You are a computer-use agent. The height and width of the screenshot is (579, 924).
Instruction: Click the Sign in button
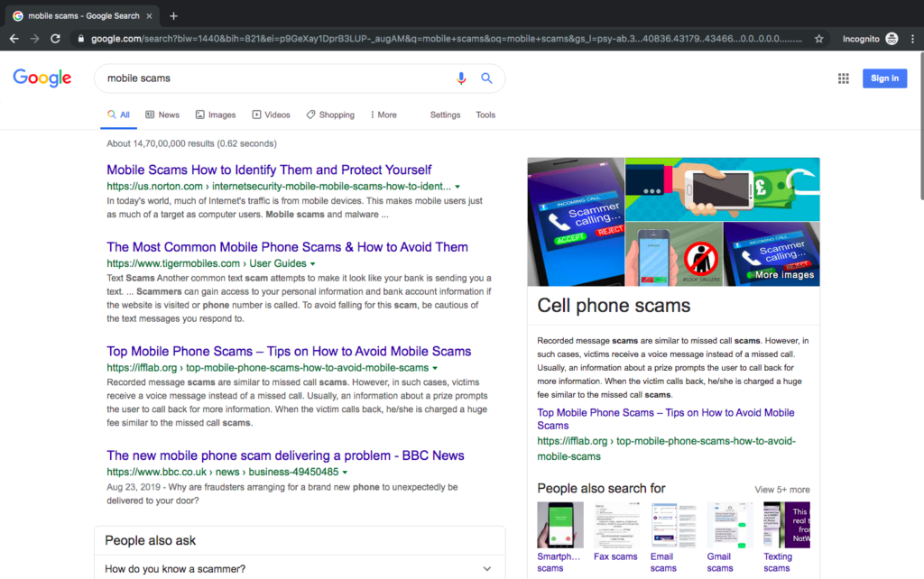(884, 78)
